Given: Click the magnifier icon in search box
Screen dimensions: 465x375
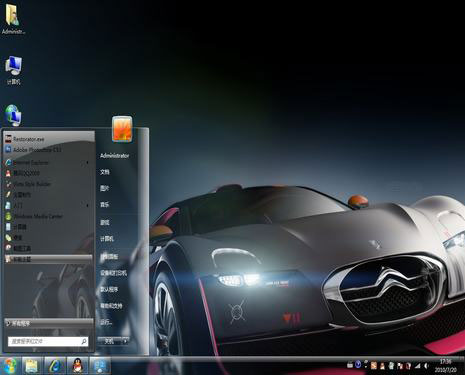Looking at the screenshot, I should [x=84, y=341].
